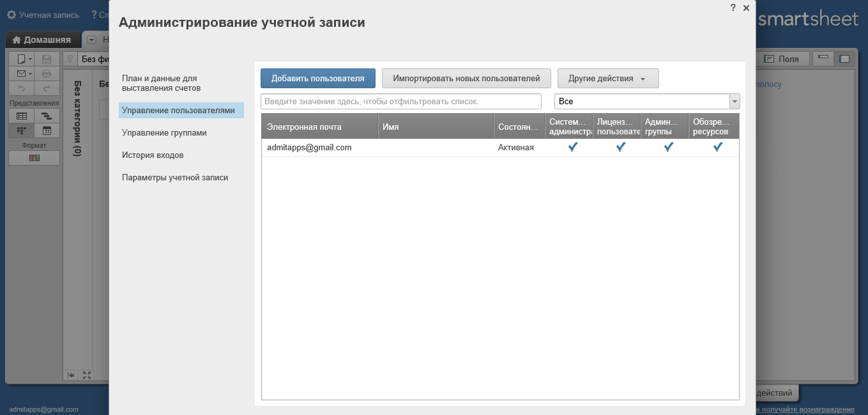Viewport: 868px width, 415px height.
Task: Expand the Другие действия dropdown
Action: click(607, 78)
